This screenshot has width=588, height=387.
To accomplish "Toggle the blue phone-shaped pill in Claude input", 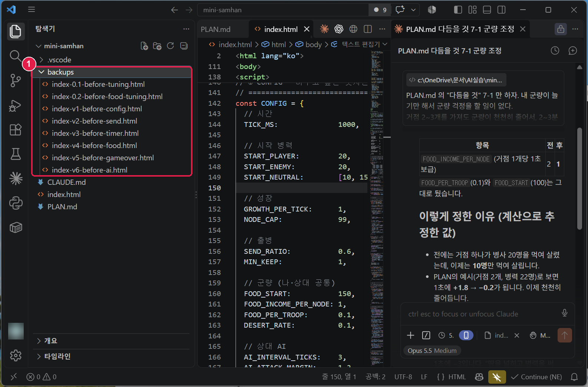I will point(466,335).
